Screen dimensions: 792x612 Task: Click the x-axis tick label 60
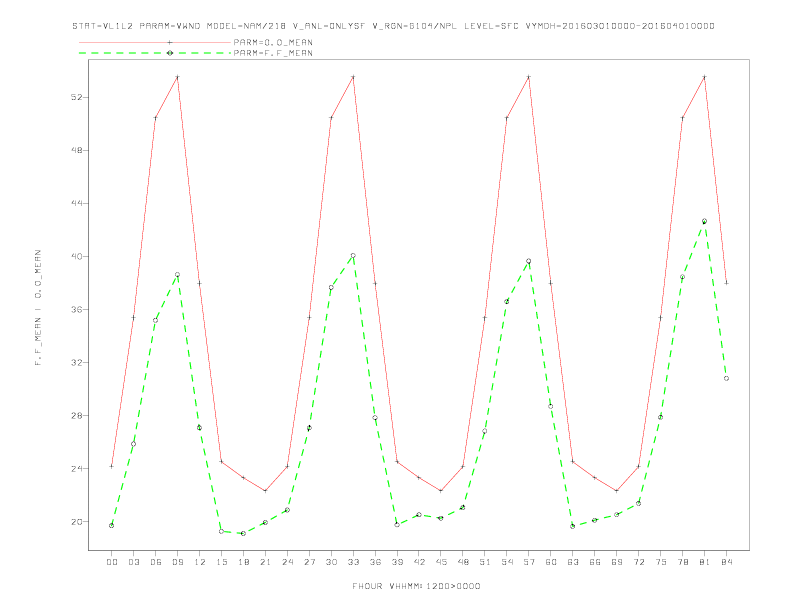551,562
